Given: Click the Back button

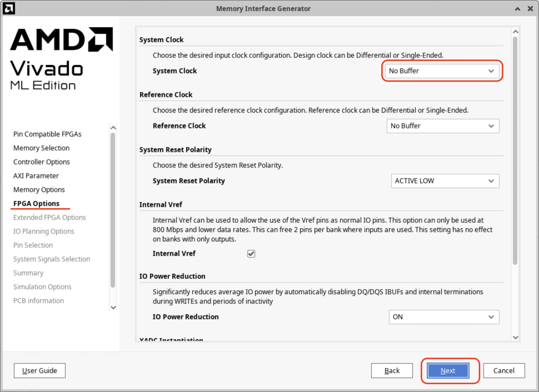Looking at the screenshot, I should coord(392,371).
